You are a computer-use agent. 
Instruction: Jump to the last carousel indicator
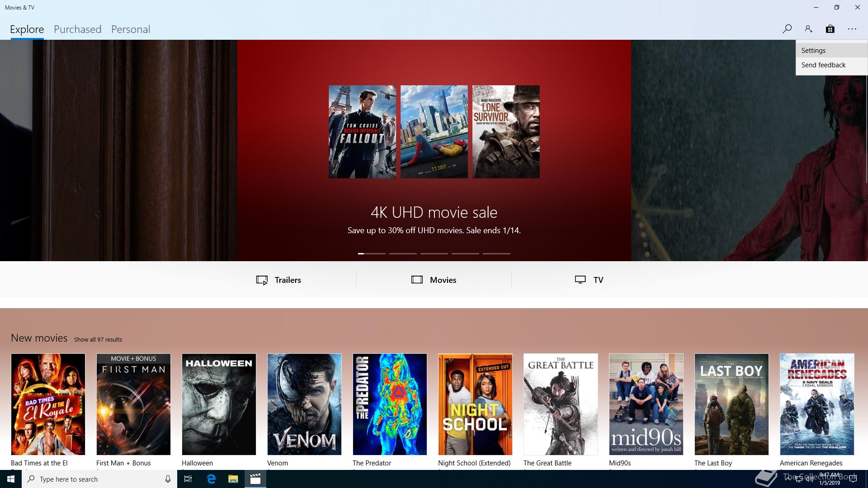coord(496,253)
